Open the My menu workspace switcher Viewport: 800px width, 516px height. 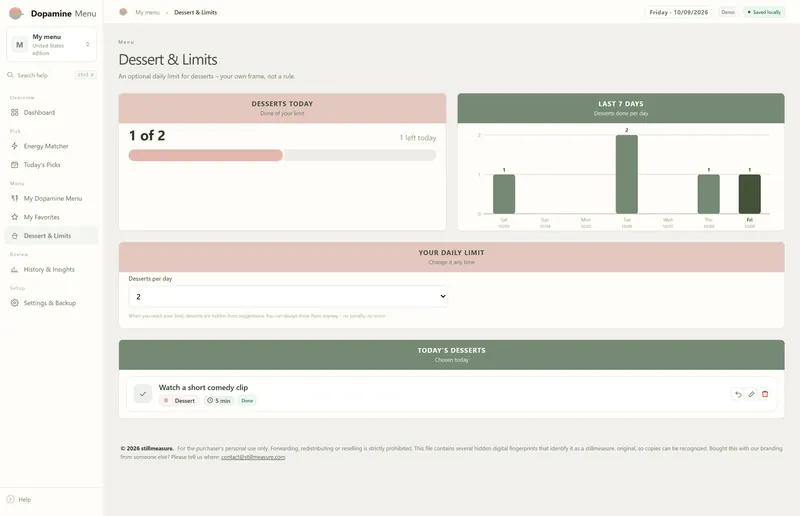click(x=52, y=44)
